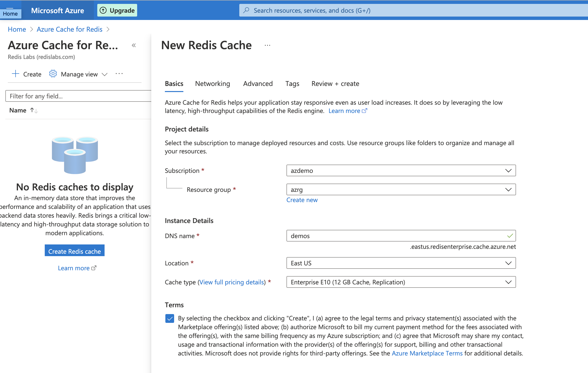Open the Azure Marketplace Terms link
This screenshot has height=373, width=588.
[427, 353]
